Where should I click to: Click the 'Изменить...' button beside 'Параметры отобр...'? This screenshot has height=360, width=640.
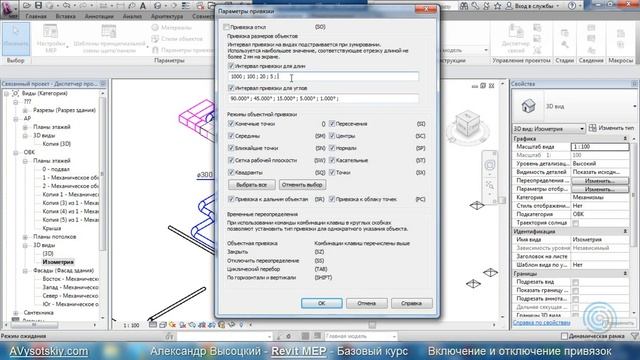[x=600, y=189]
